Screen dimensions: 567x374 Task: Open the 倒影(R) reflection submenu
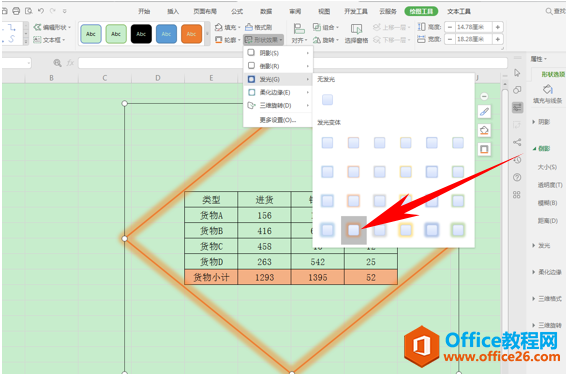pos(278,66)
